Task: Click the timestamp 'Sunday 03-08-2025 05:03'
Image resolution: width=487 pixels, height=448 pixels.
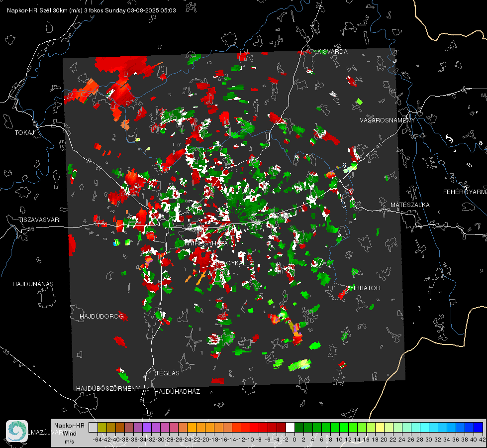Action: [140, 10]
